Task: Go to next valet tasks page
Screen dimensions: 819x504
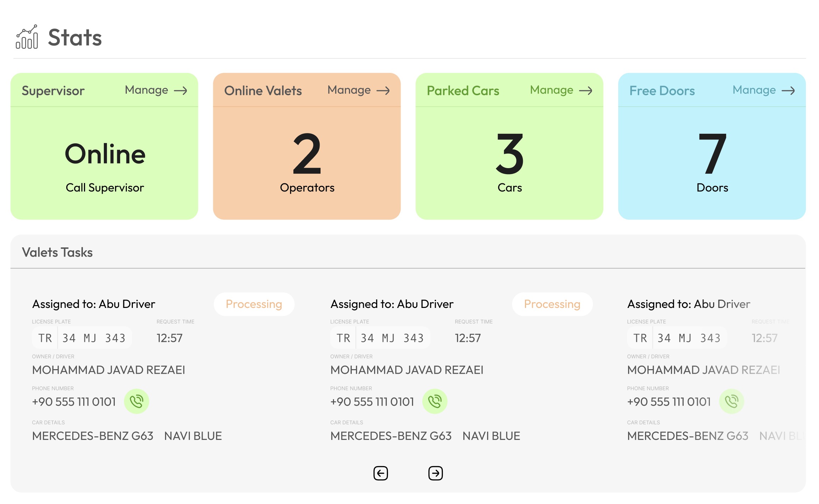Action: 435,473
